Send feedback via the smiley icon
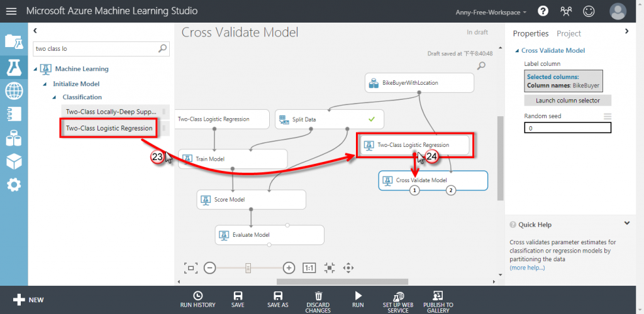 (589, 11)
